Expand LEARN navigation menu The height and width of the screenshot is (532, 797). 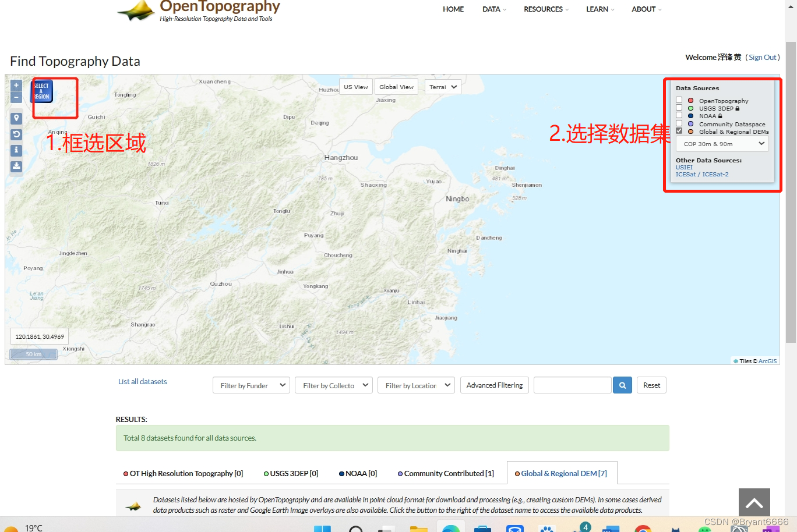[600, 9]
